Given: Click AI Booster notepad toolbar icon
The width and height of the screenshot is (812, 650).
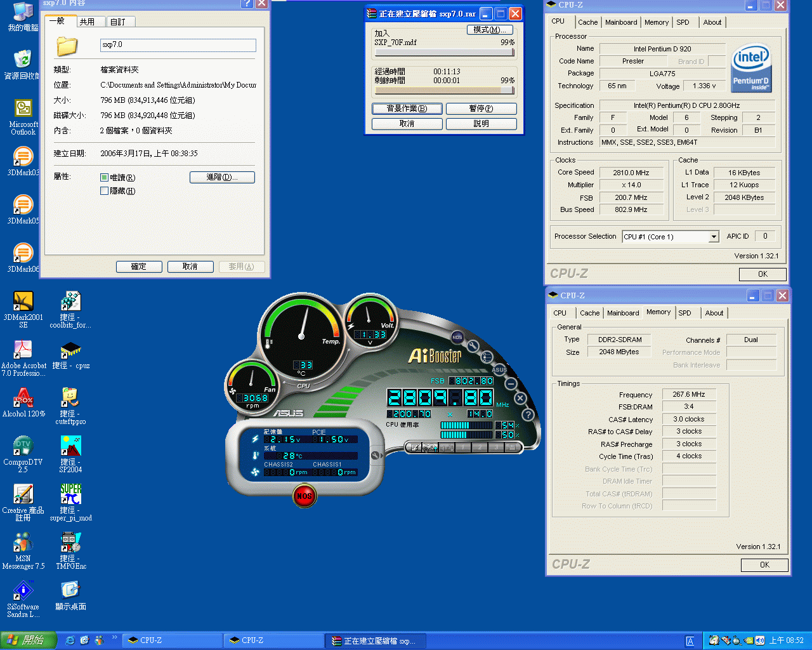Looking at the screenshot, I should tap(415, 448).
